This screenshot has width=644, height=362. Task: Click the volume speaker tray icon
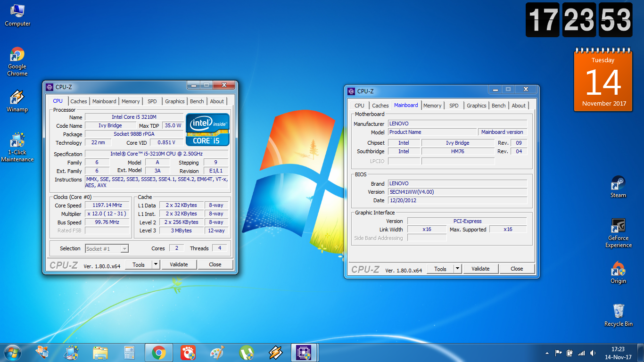coord(593,353)
